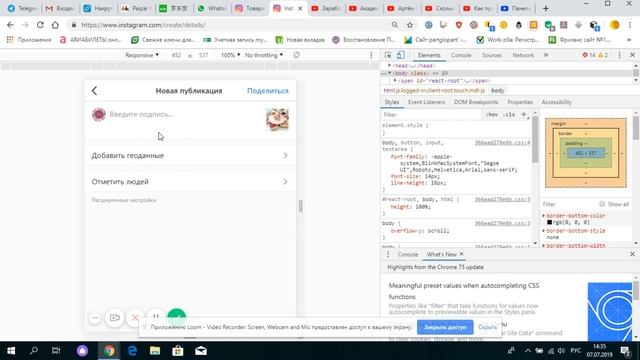The image size is (640, 360).
Task: Open DevTools customize menu icon
Action: pos(620,55)
